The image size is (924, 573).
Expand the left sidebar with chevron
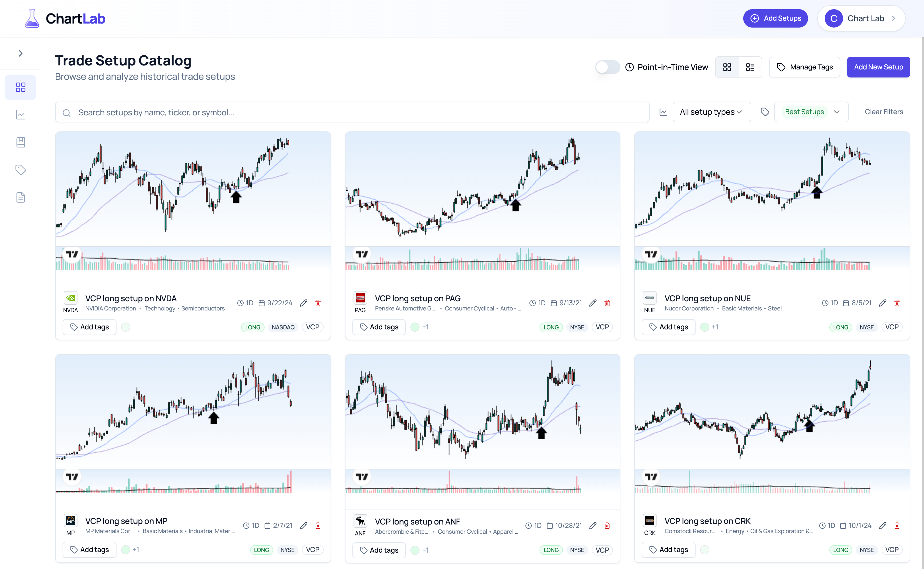click(20, 53)
